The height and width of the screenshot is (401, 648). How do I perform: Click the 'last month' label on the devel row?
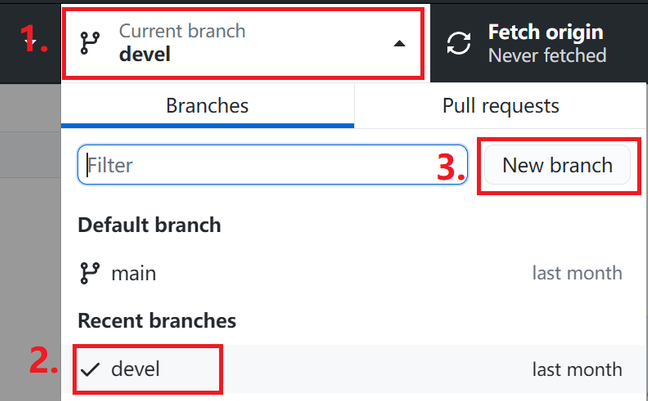click(x=577, y=370)
